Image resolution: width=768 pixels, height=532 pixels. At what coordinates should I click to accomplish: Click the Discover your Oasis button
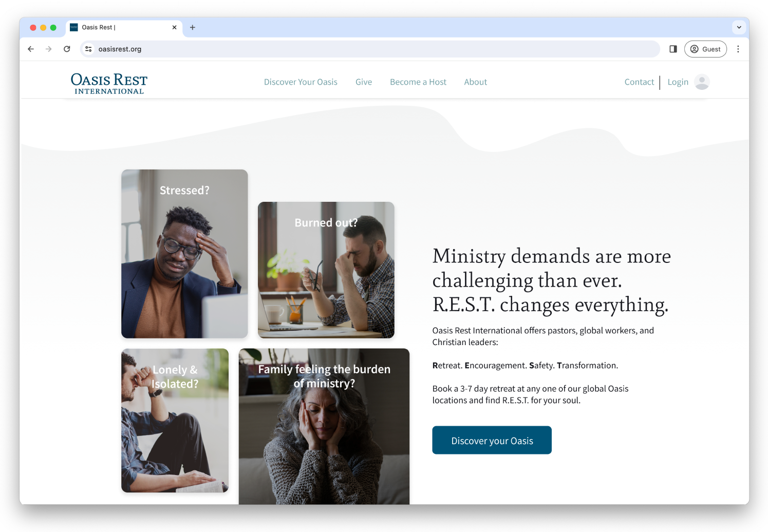(492, 440)
